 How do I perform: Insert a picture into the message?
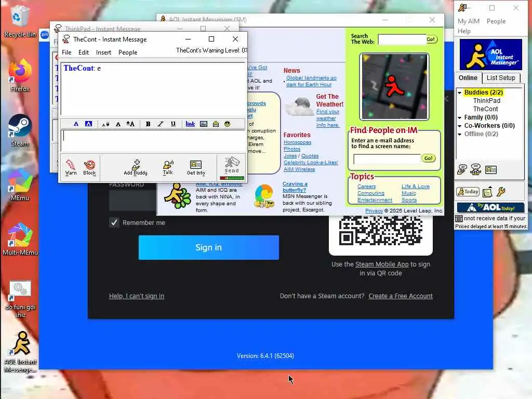[204, 124]
